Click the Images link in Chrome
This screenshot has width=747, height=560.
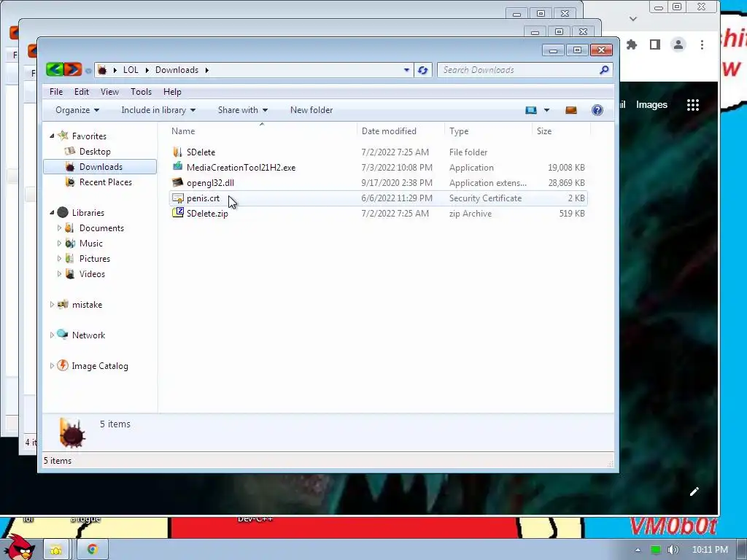[x=651, y=105]
